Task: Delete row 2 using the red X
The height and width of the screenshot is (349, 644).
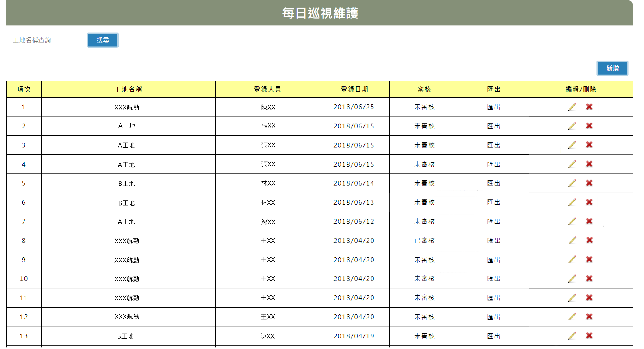Action: tap(589, 126)
